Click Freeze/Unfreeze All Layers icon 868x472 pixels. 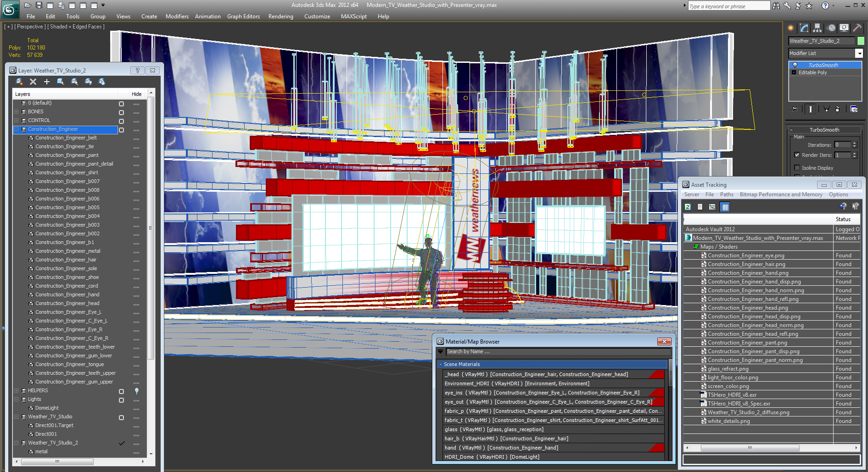coord(102,82)
